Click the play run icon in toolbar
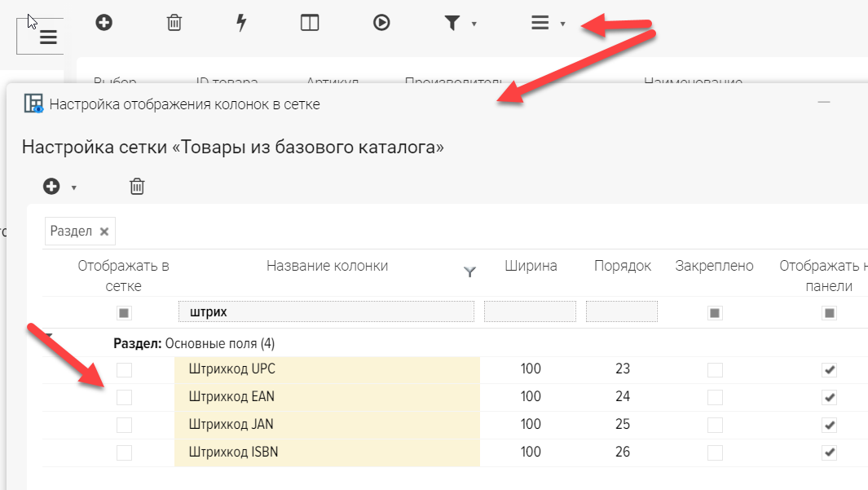 click(381, 23)
